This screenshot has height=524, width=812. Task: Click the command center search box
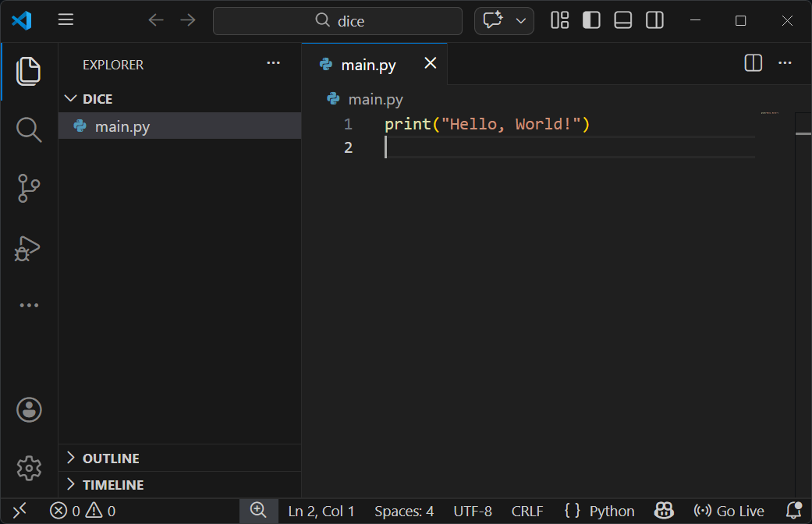pyautogui.click(x=337, y=20)
